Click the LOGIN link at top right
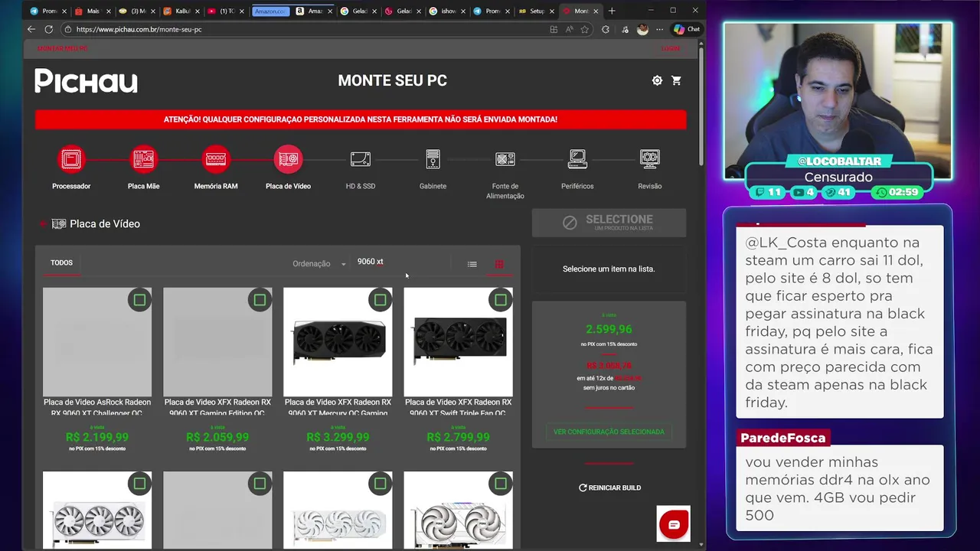980x551 pixels. (x=670, y=48)
